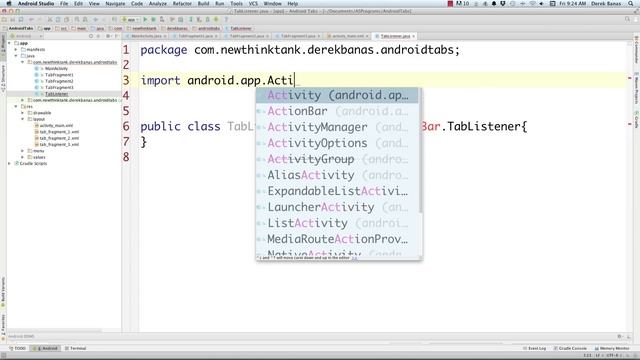Expand the menu resource folder
The height and width of the screenshot is (360, 640).
pos(23,151)
